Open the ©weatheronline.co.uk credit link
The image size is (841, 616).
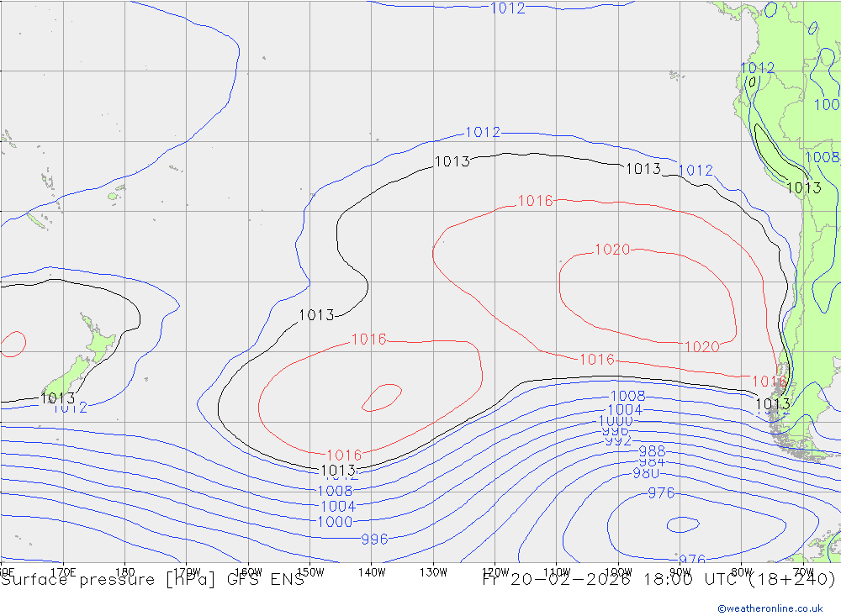[x=770, y=608]
